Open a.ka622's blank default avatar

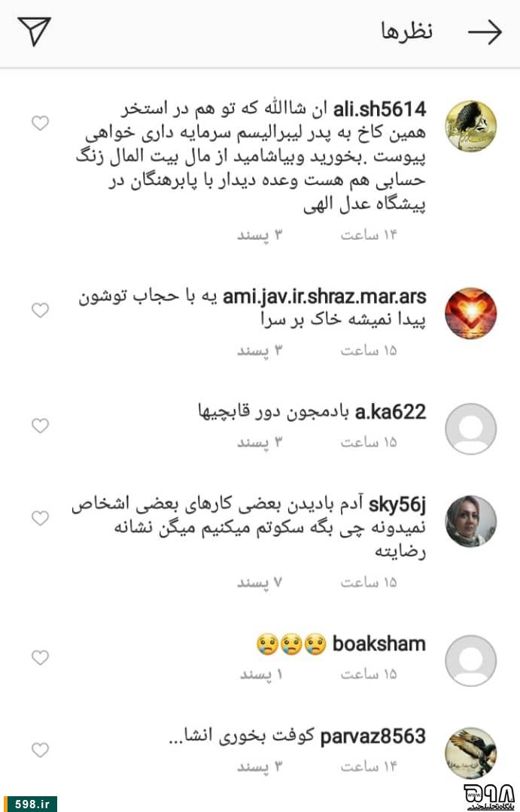pos(471,429)
